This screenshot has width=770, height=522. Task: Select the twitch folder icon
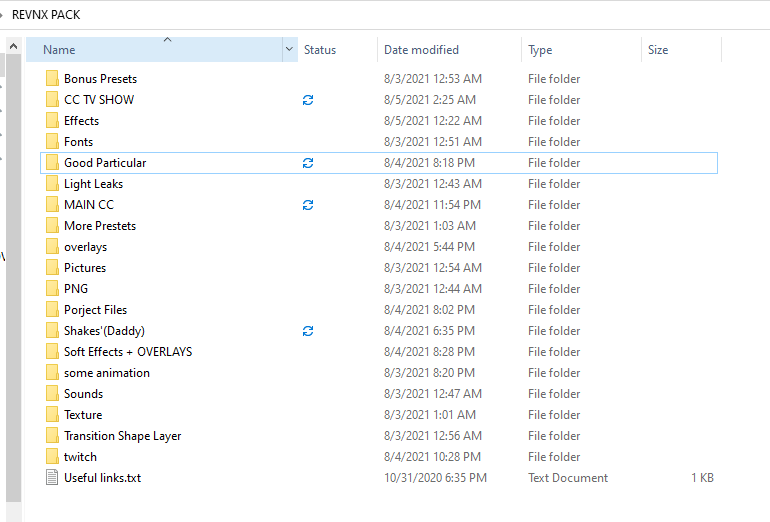52,457
